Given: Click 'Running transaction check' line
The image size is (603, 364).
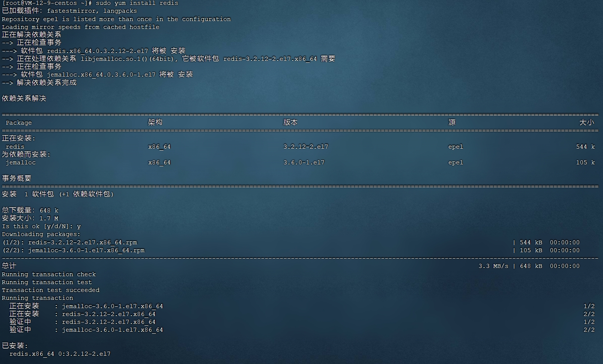Looking at the screenshot, I should click(x=49, y=274).
